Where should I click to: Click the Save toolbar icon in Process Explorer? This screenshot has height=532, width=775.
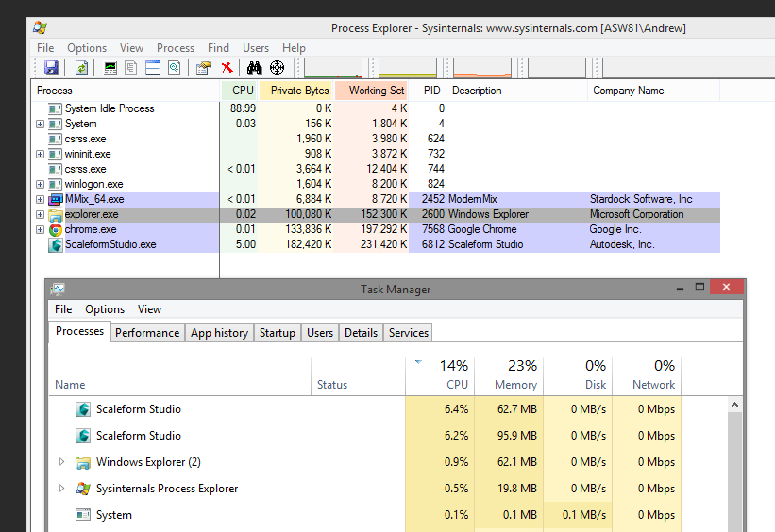point(51,67)
